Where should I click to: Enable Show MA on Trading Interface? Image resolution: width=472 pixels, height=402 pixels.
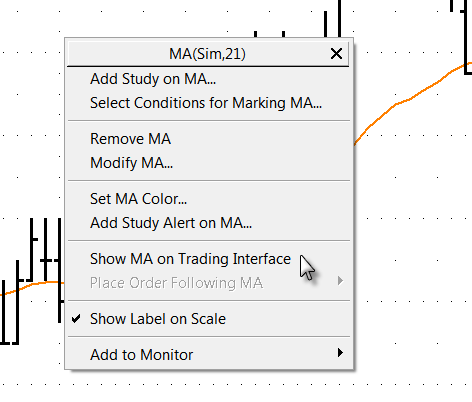coord(190,259)
